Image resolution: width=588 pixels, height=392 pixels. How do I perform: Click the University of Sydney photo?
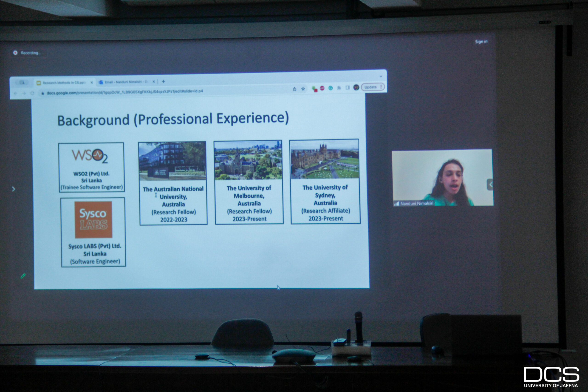[324, 159]
